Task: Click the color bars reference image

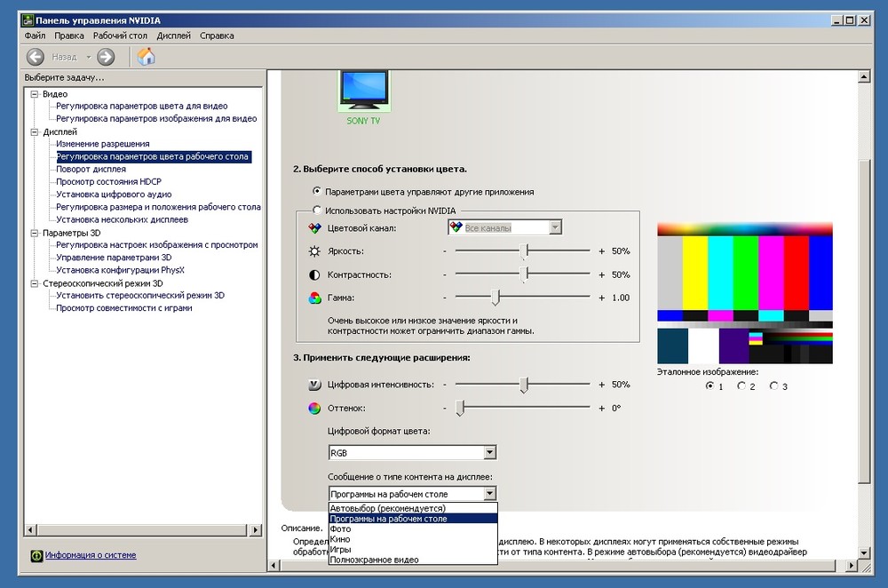Action: click(745, 293)
